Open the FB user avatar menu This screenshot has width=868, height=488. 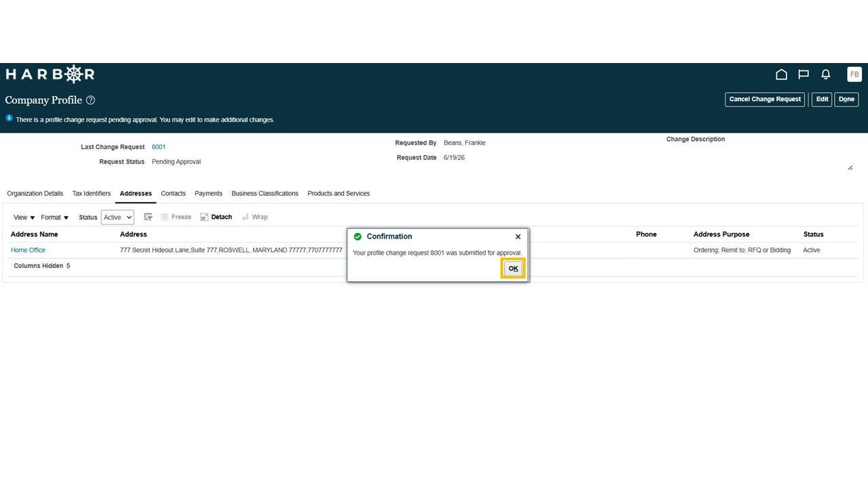click(x=854, y=75)
